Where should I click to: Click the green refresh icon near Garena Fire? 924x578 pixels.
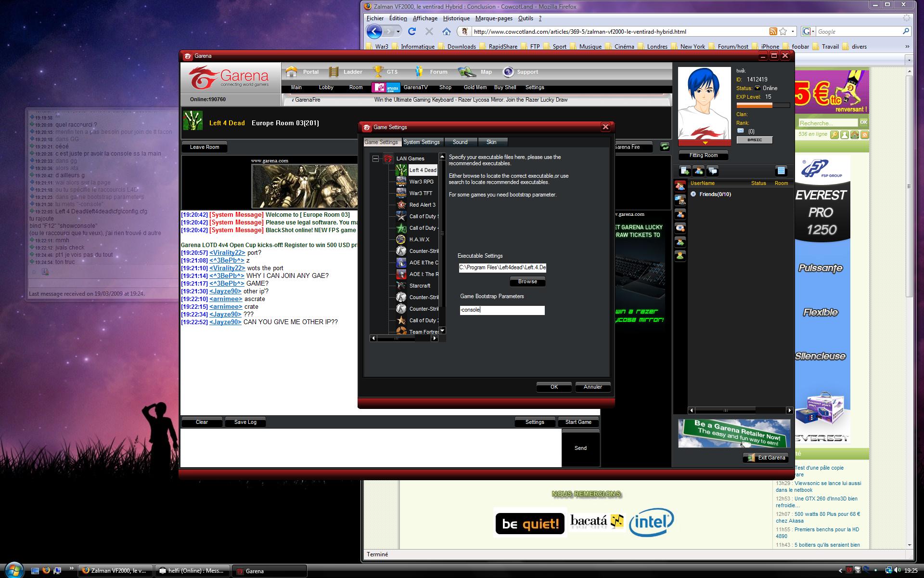(x=665, y=146)
